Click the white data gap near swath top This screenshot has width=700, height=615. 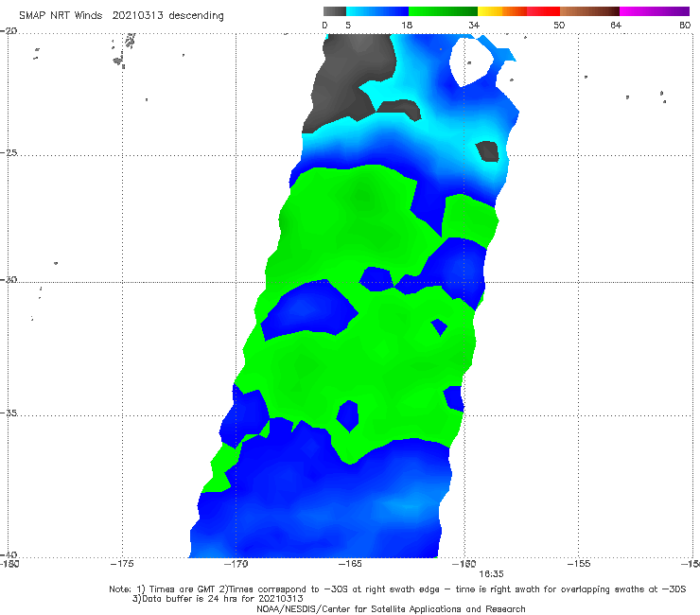coord(471,61)
